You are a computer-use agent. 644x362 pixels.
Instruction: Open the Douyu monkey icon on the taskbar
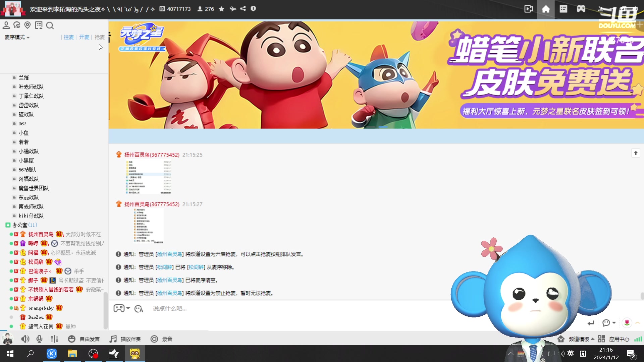(135, 354)
